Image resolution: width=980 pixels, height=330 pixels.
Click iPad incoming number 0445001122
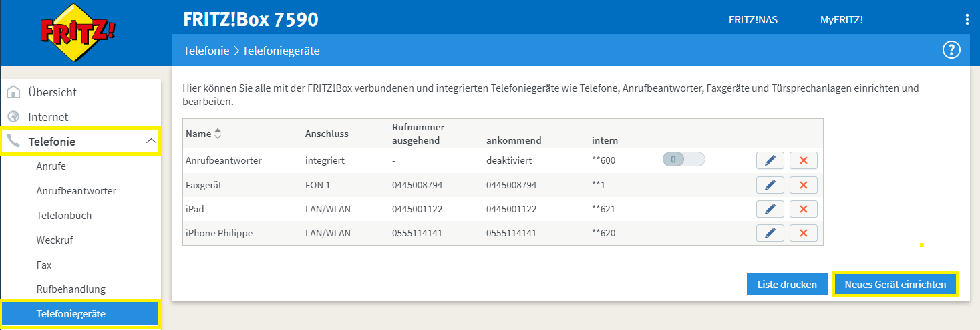click(x=512, y=209)
